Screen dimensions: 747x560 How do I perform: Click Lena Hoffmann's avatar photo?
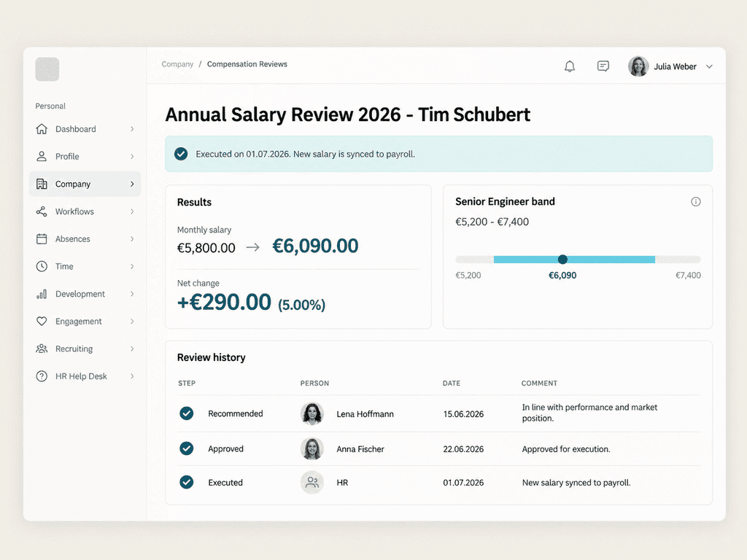tap(312, 413)
